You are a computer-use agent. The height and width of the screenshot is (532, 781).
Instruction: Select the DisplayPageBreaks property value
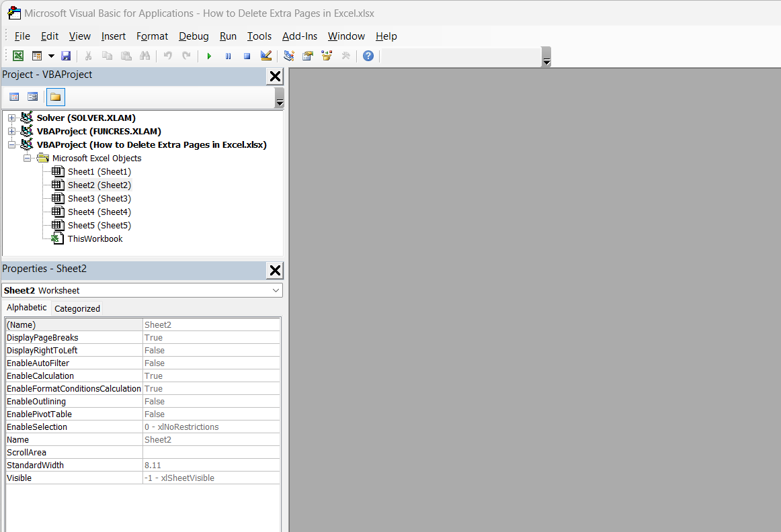click(x=211, y=338)
